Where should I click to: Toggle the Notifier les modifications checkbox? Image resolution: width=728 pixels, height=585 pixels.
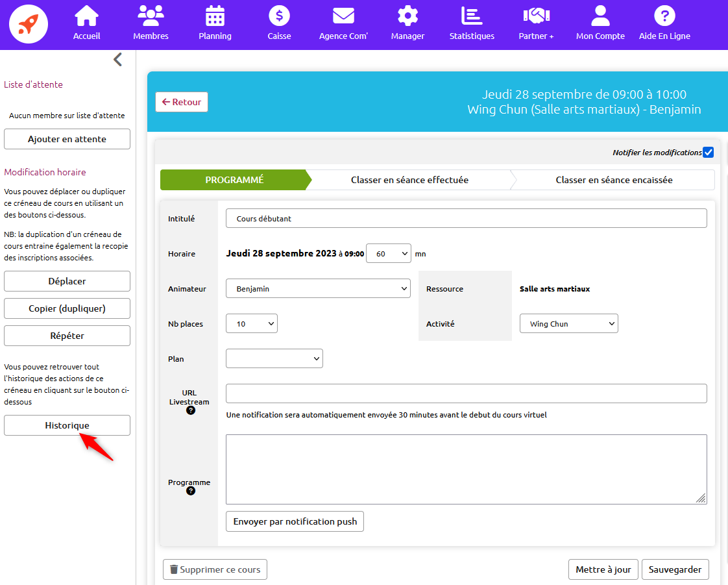tap(708, 153)
